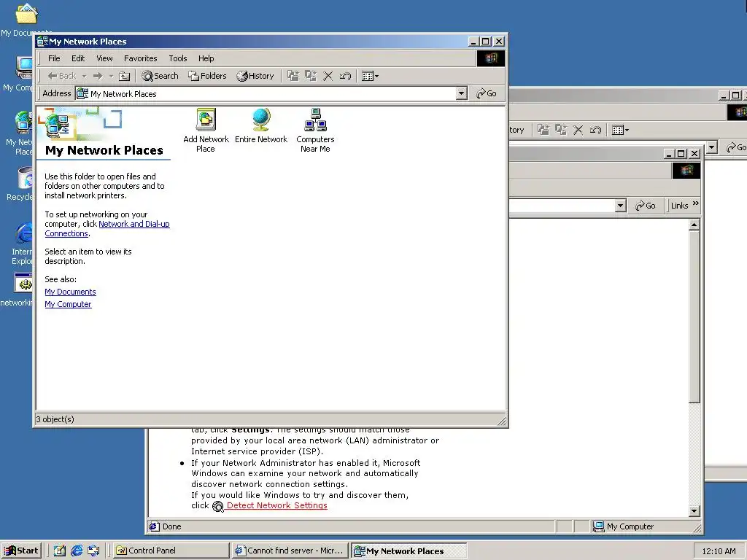Open the Favorites menu
The width and height of the screenshot is (747, 560).
pos(141,58)
